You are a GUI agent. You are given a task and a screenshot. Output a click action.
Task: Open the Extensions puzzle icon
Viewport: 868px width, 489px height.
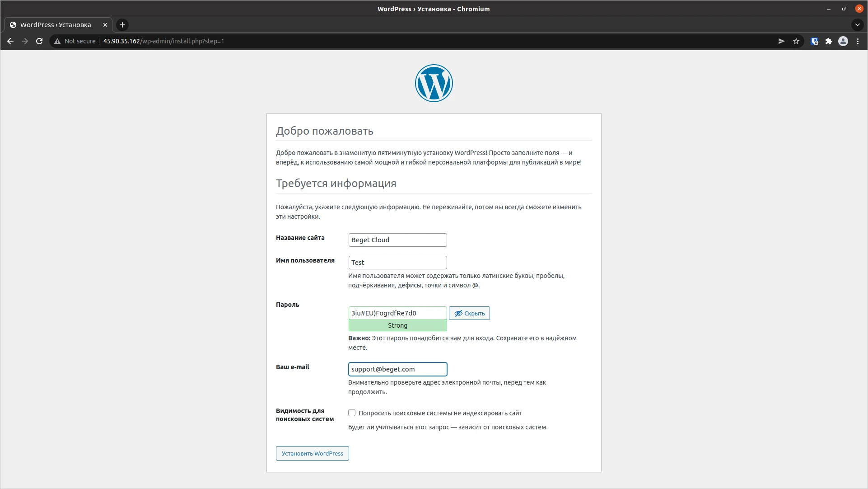828,41
